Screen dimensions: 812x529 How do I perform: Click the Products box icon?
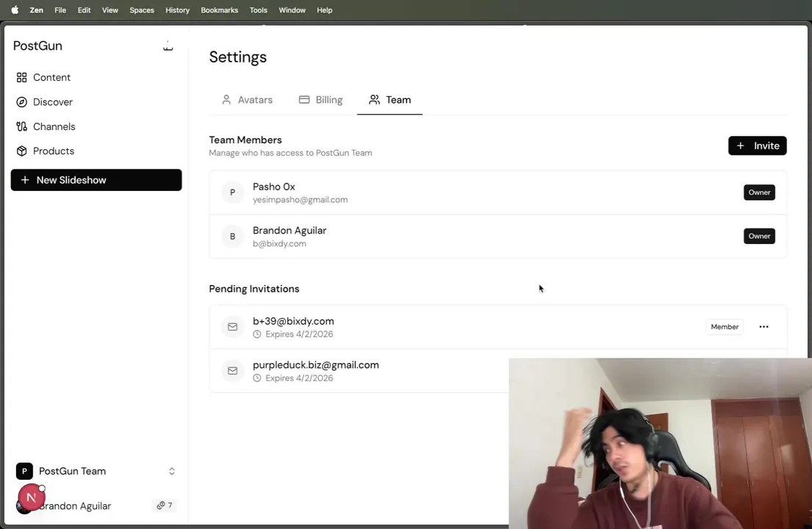pyautogui.click(x=22, y=151)
